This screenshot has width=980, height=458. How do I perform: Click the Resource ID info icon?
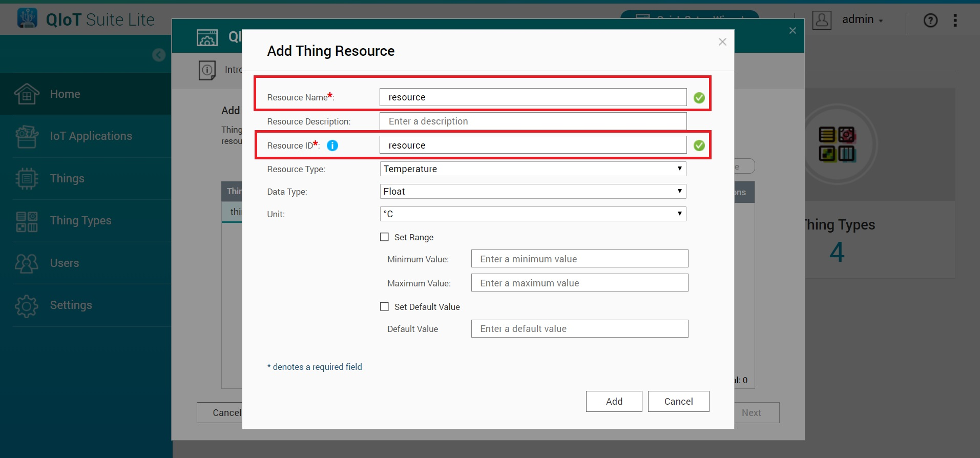(x=332, y=145)
